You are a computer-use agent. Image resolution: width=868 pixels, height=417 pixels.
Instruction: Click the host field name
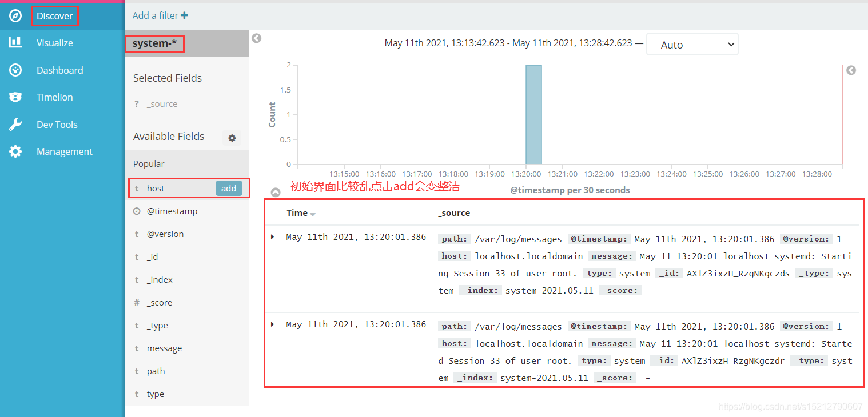[x=156, y=189]
